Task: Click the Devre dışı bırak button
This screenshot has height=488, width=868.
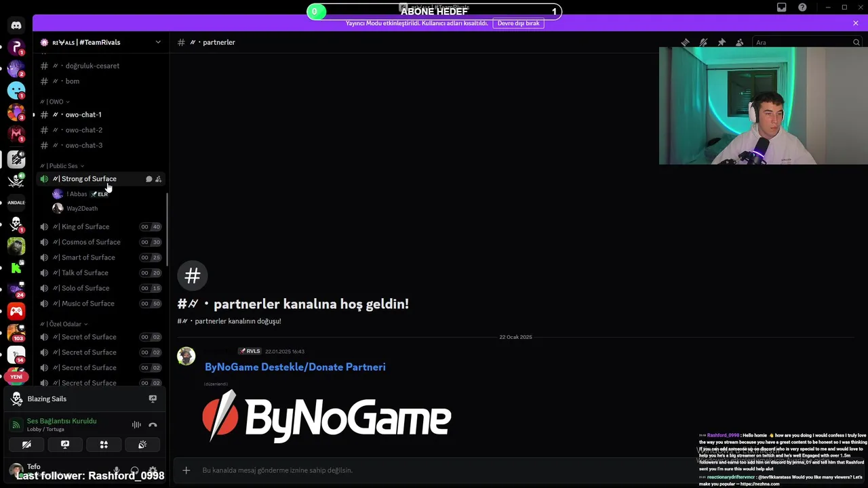Action: [x=519, y=23]
